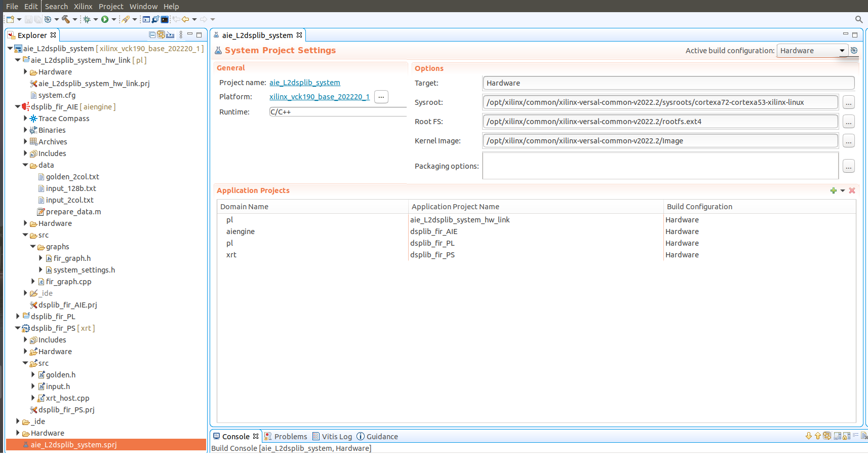Open the Window menu
This screenshot has height=461, width=868.
click(x=143, y=6)
